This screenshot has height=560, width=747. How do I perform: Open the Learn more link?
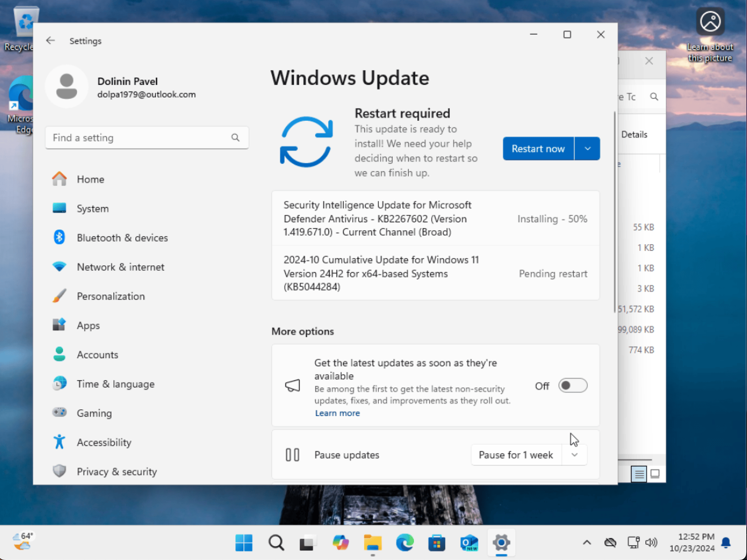pos(337,413)
